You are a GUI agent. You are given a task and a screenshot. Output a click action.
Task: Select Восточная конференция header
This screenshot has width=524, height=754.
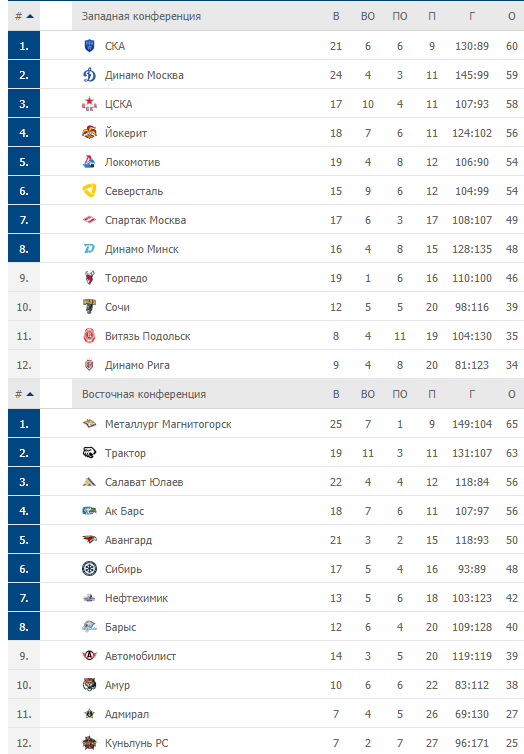click(144, 394)
